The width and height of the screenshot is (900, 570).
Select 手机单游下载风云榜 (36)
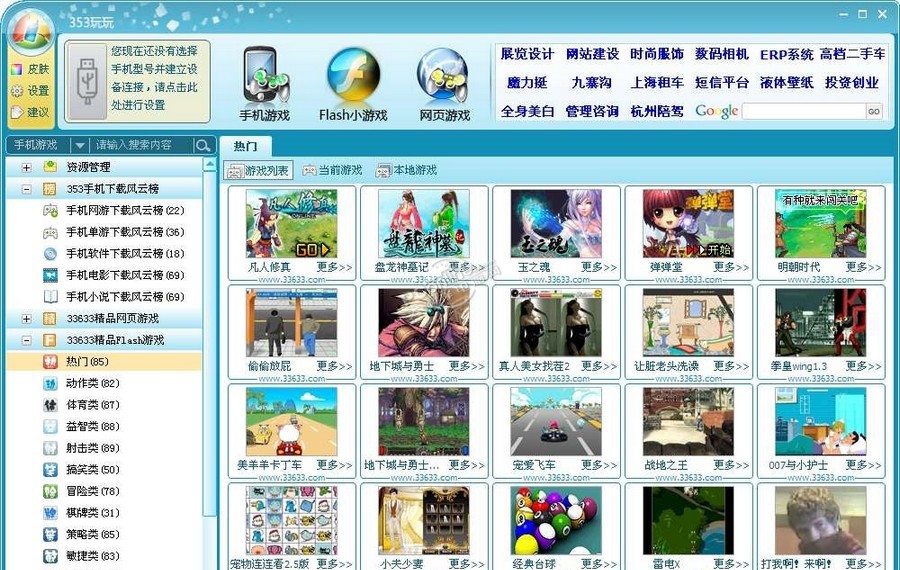coord(114,232)
